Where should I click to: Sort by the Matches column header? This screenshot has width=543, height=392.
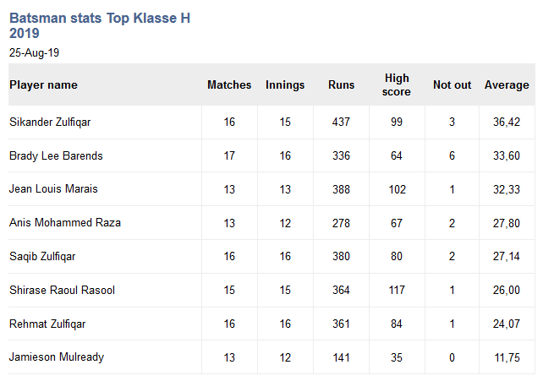coord(229,84)
